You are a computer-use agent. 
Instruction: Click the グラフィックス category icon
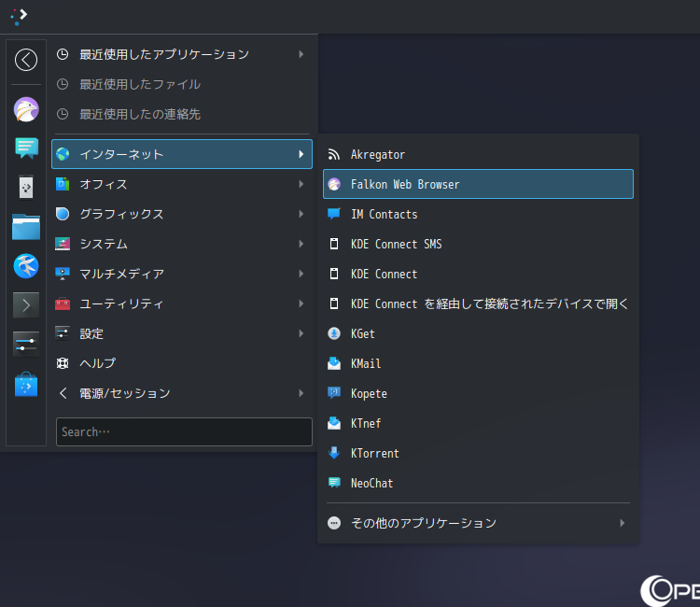pyautogui.click(x=63, y=214)
